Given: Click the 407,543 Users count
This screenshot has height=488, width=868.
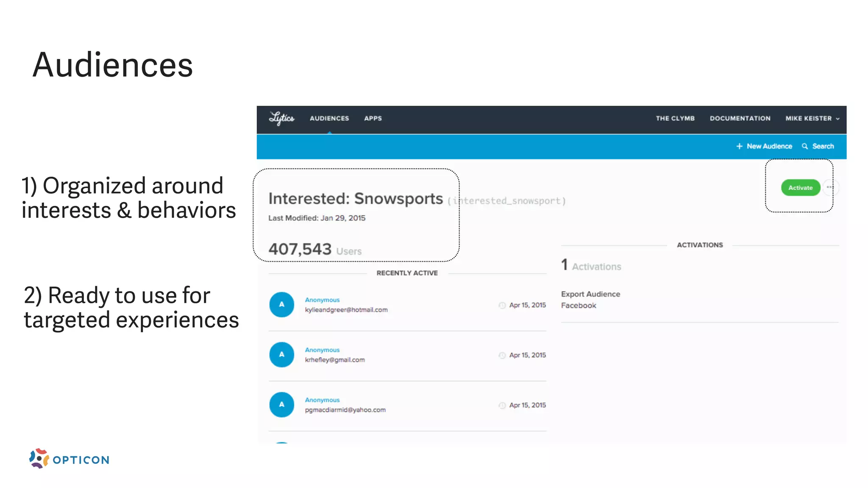Looking at the screenshot, I should point(315,249).
